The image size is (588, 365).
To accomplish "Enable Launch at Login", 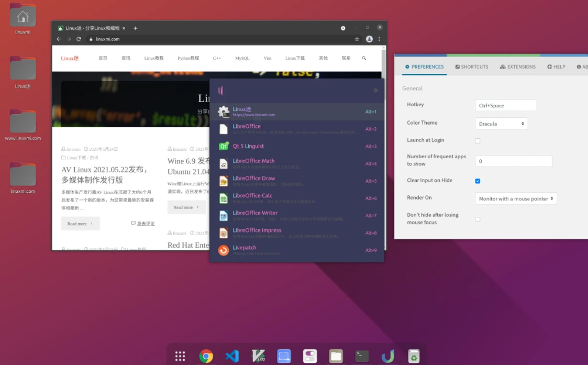I will click(478, 140).
